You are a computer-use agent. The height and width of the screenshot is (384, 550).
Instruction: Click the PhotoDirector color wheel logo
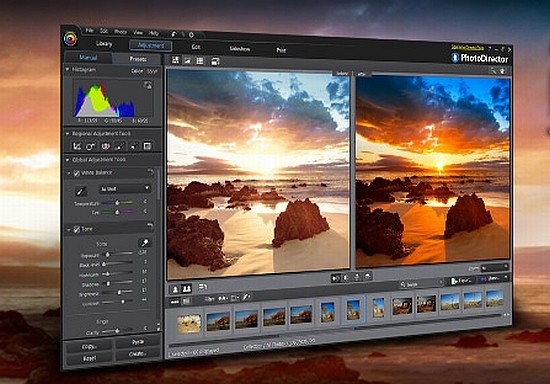click(x=70, y=39)
